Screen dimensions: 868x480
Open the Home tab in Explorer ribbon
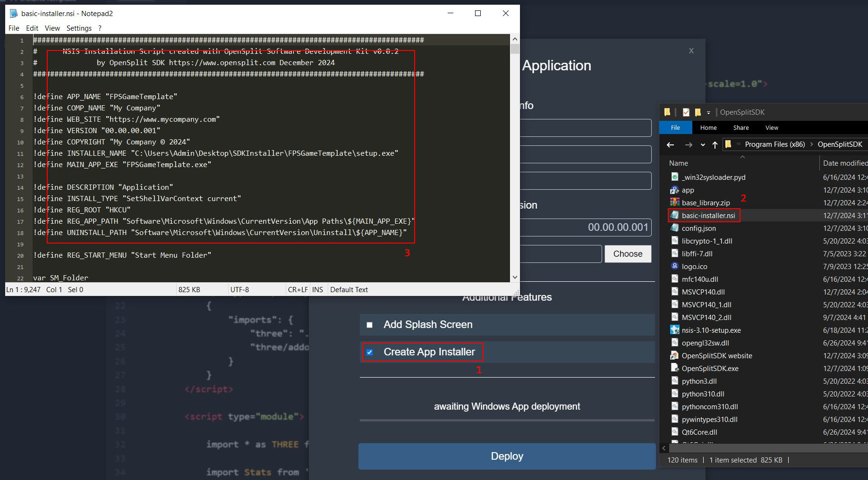[x=708, y=128]
